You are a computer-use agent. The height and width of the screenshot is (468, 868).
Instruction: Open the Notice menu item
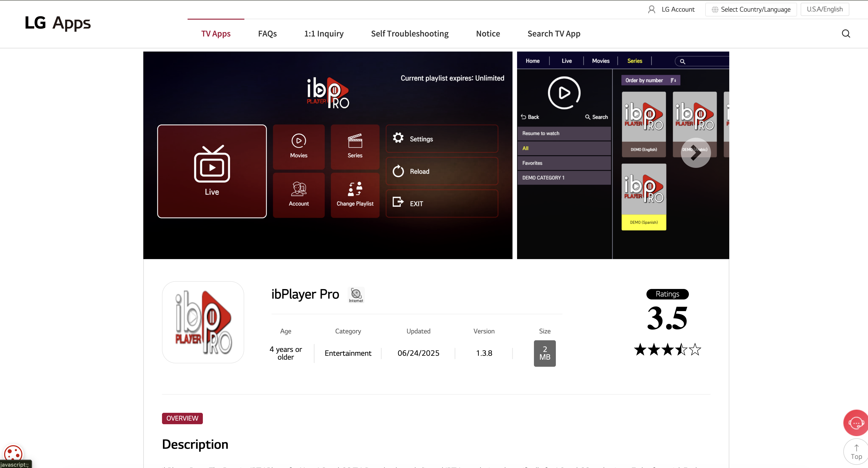488,34
